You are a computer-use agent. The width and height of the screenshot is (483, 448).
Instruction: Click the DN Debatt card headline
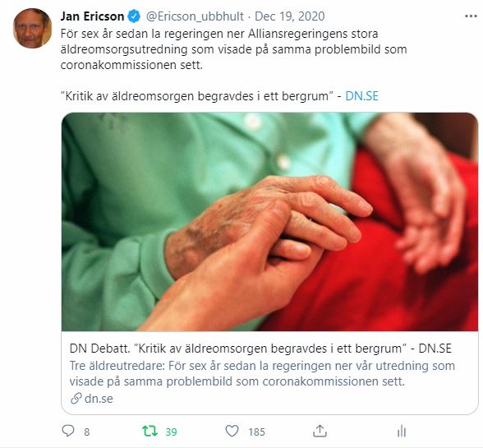[260, 349]
